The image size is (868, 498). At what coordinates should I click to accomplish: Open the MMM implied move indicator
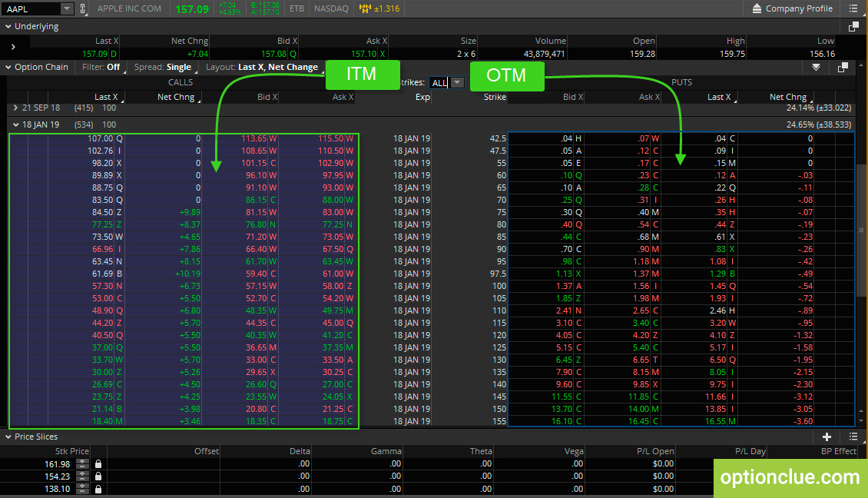pyautogui.click(x=379, y=9)
